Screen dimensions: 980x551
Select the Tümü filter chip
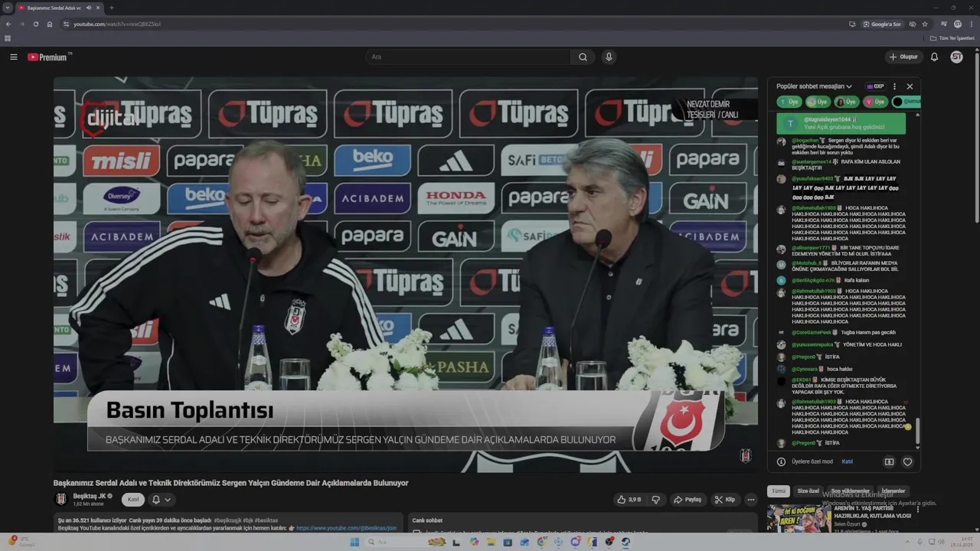point(778,491)
